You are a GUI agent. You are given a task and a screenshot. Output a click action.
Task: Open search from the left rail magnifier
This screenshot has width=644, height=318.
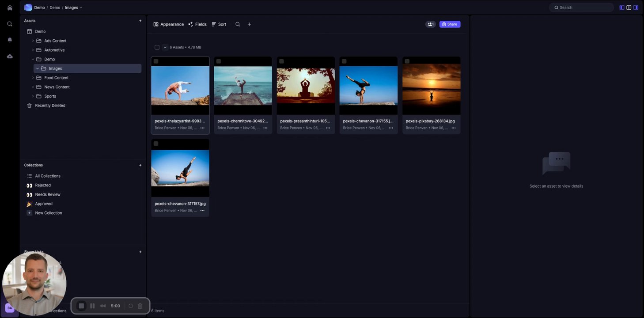pyautogui.click(x=10, y=24)
